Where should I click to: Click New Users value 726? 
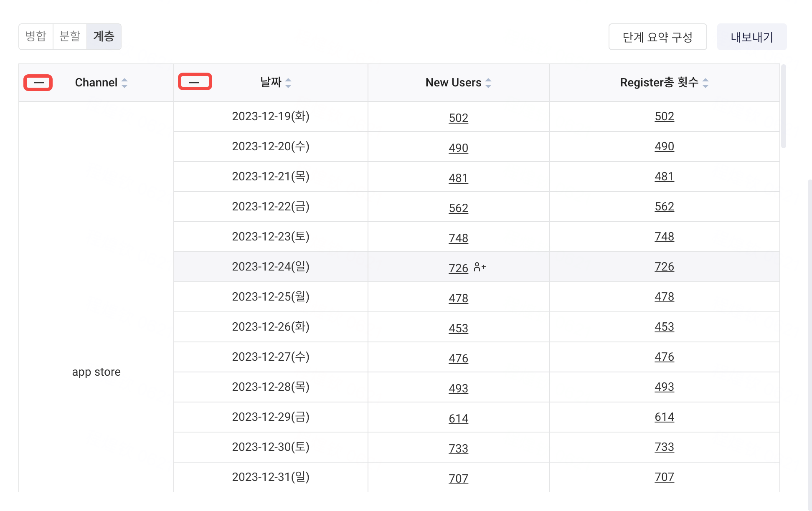(458, 268)
